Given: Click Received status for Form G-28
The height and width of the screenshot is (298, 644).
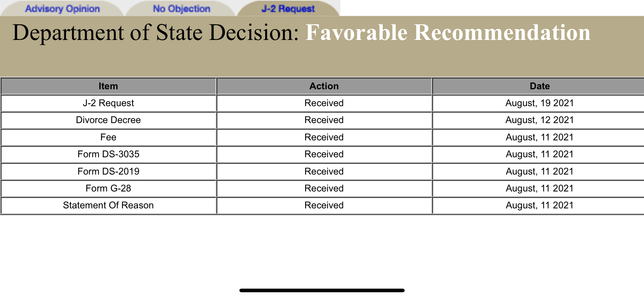Looking at the screenshot, I should point(324,188).
